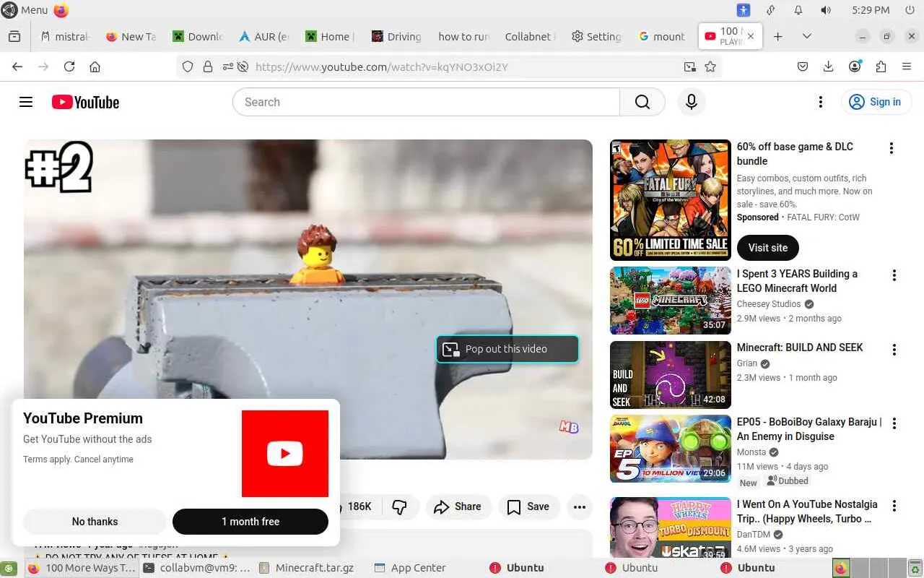Go back with the browser back arrow
The height and width of the screenshot is (578, 924).
[17, 66]
